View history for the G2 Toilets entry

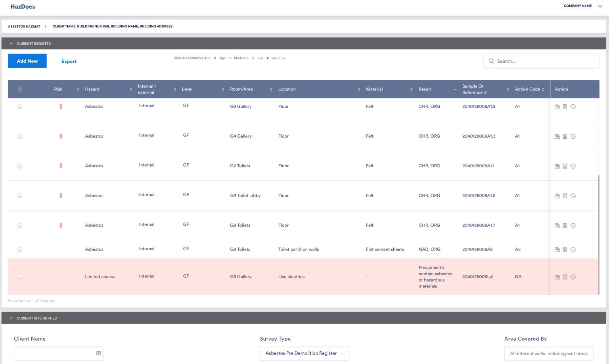[x=573, y=166]
